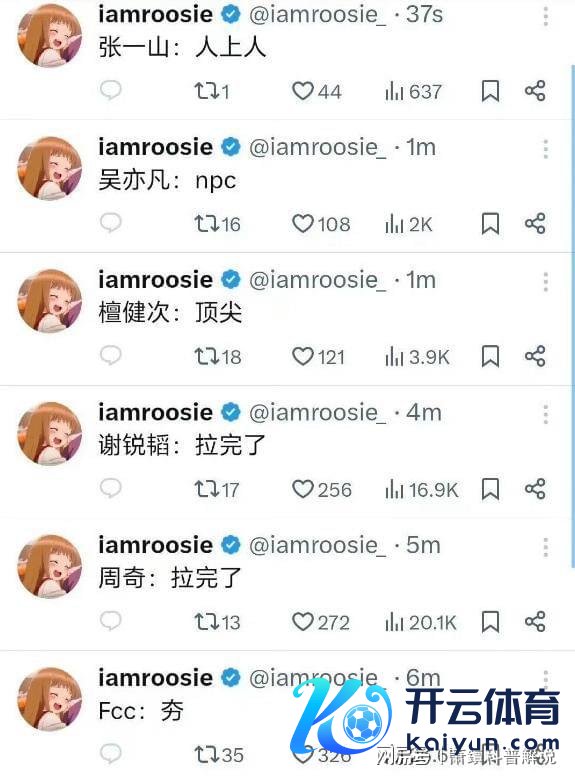The height and width of the screenshot is (776, 575).
Task: Like the 张一山 tweet with 44 likes
Action: (x=317, y=92)
